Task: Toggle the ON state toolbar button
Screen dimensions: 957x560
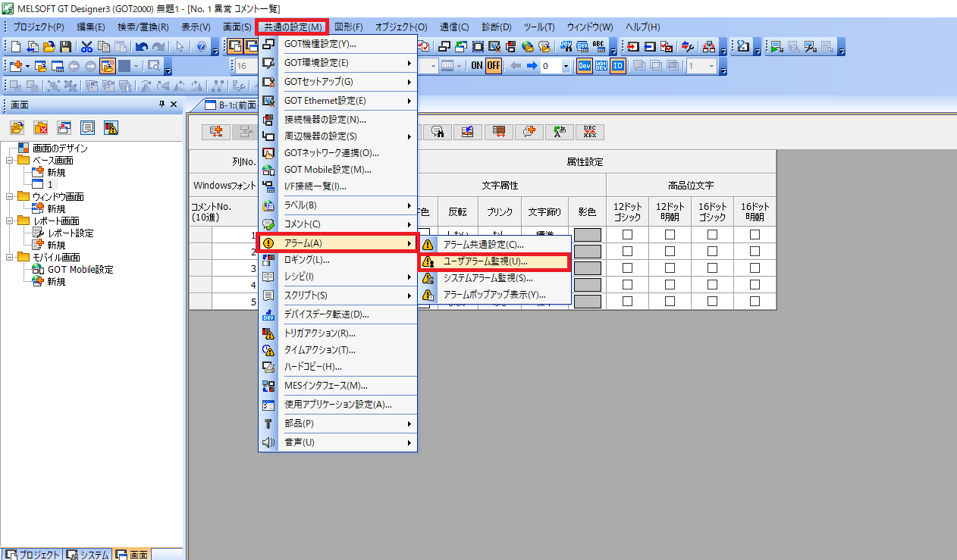Action: [477, 66]
